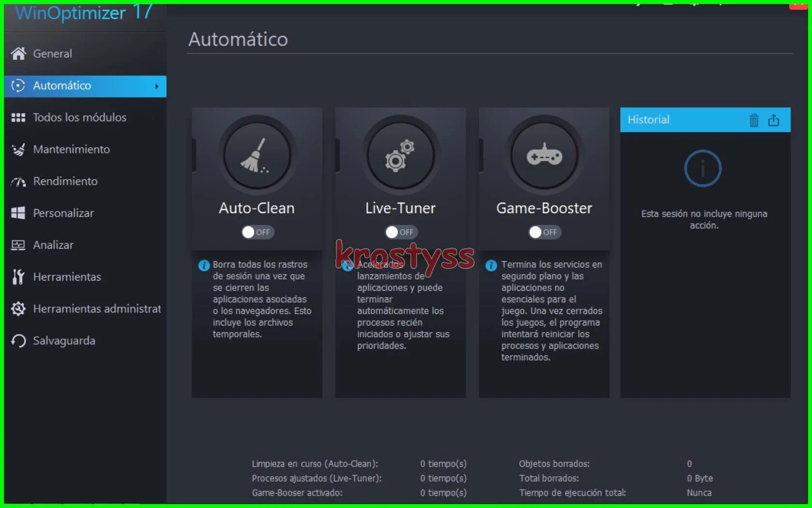Turn on the Live-Tuner switch
This screenshot has height=508, width=812.
(x=401, y=232)
